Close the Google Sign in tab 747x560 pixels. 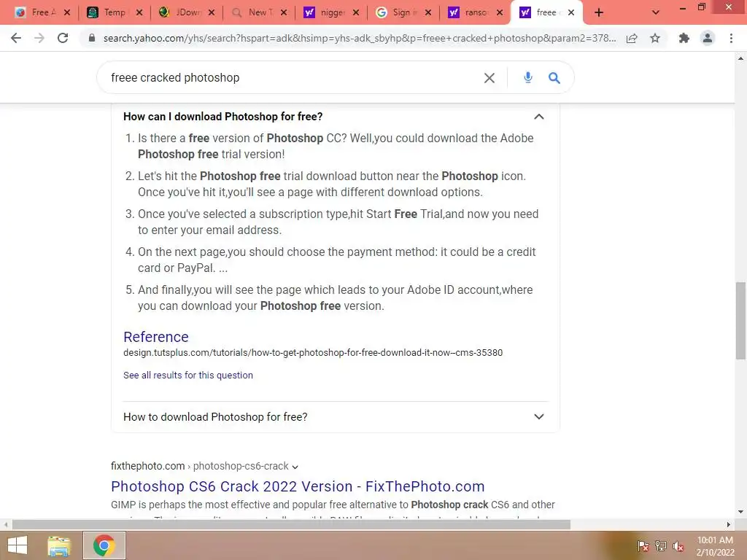(x=427, y=13)
